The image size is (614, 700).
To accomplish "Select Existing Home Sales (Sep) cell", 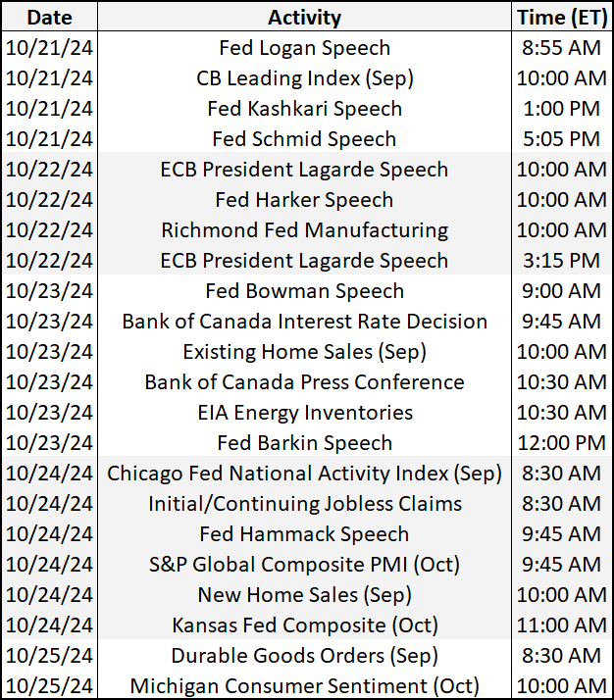I will (x=304, y=351).
